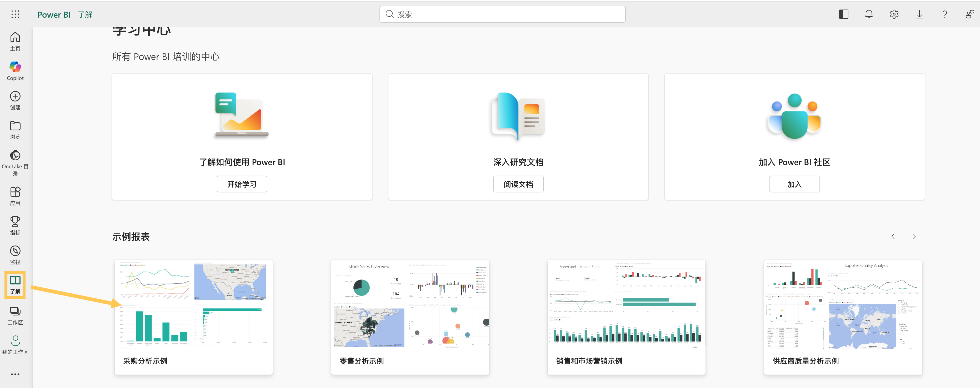Click the notifications bell icon
The image size is (980, 388).
click(868, 14)
